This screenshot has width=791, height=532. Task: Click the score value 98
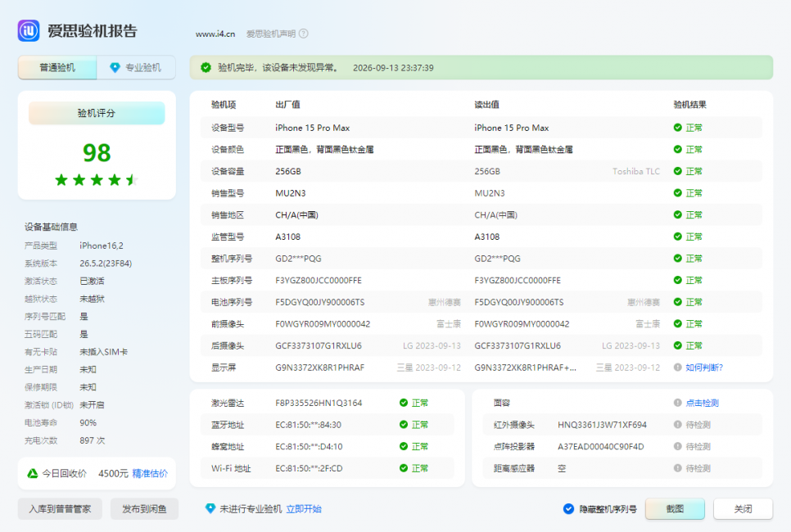tap(97, 153)
